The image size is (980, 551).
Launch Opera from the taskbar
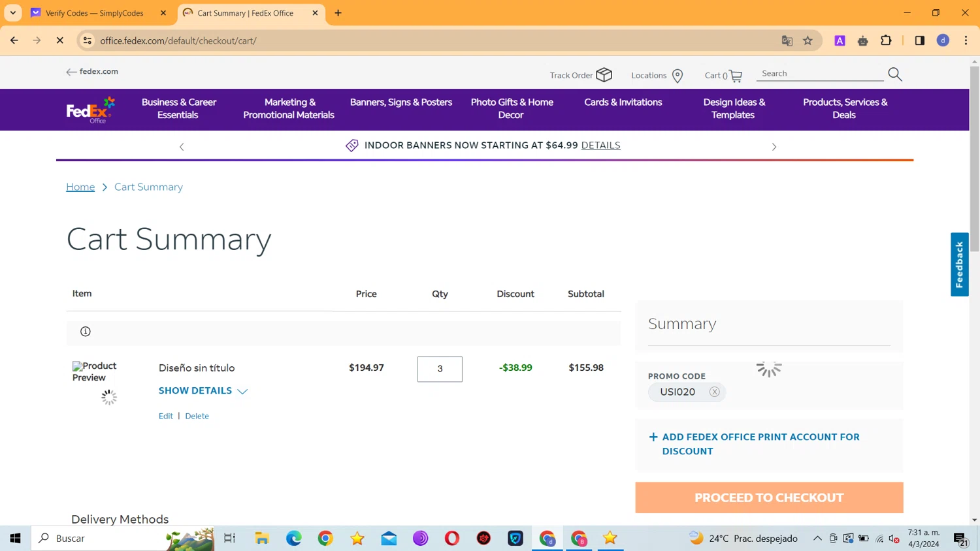pos(452,538)
